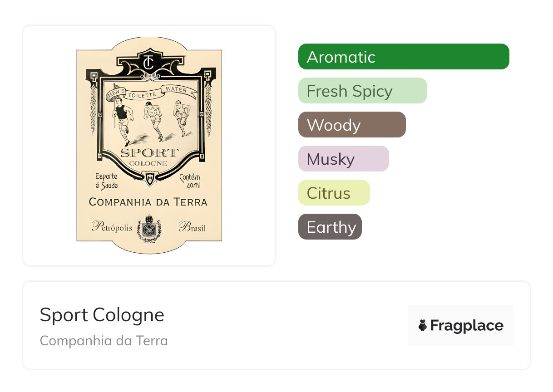Select the Musky accord bar
The image size is (553, 392).
click(x=343, y=159)
